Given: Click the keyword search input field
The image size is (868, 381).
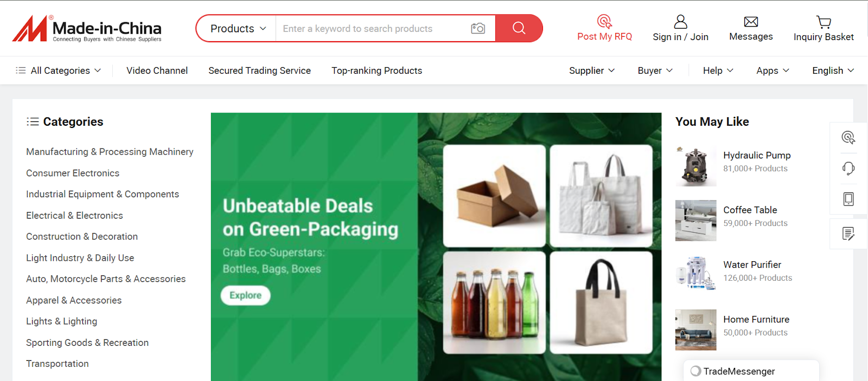Looking at the screenshot, I should pos(373,28).
